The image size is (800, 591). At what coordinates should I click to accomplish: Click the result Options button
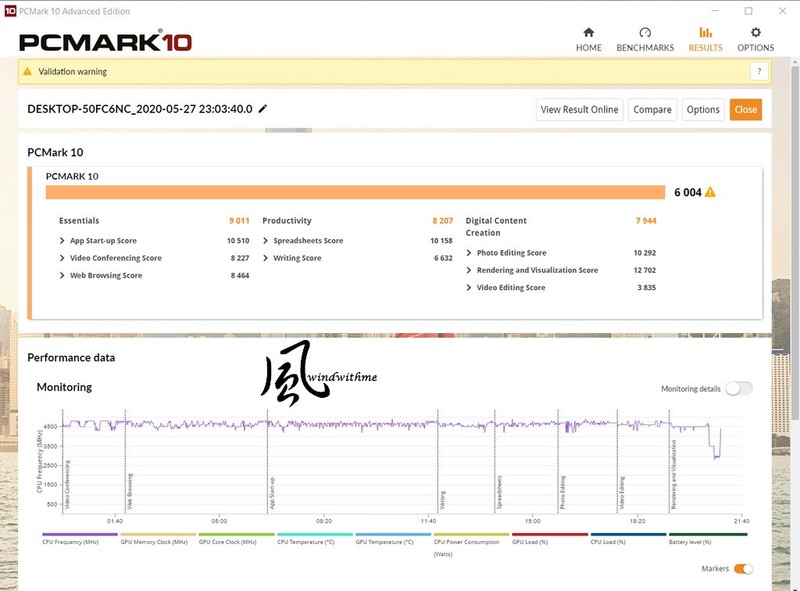tap(702, 110)
